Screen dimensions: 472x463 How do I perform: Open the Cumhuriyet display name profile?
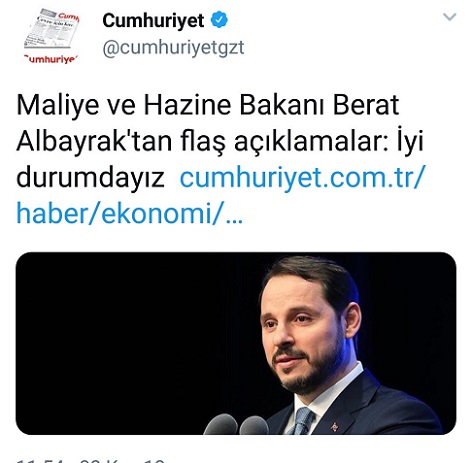pyautogui.click(x=153, y=21)
